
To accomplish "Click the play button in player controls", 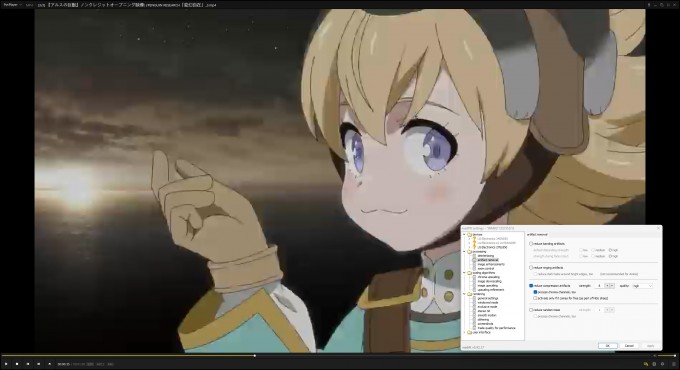I will [6, 364].
